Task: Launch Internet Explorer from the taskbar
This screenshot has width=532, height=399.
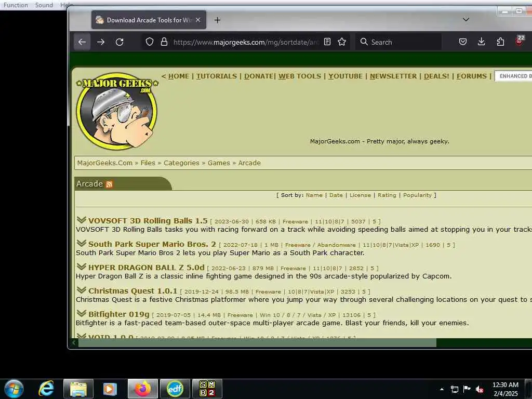Action: pyautogui.click(x=46, y=389)
